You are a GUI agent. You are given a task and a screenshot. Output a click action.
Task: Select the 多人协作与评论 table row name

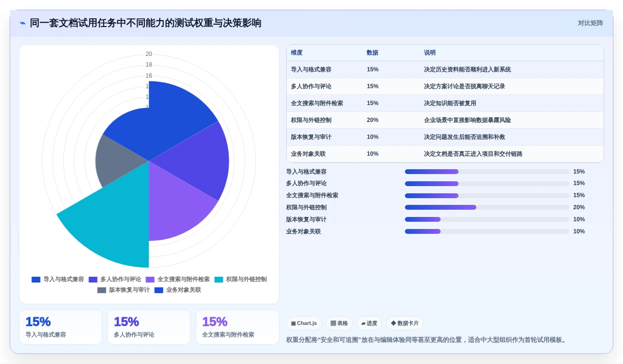click(x=311, y=86)
